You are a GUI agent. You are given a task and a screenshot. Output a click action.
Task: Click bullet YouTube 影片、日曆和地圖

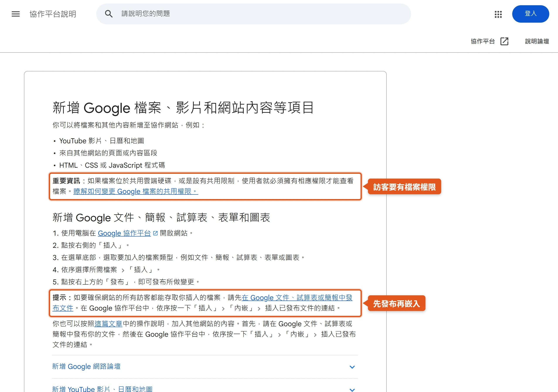(x=102, y=141)
